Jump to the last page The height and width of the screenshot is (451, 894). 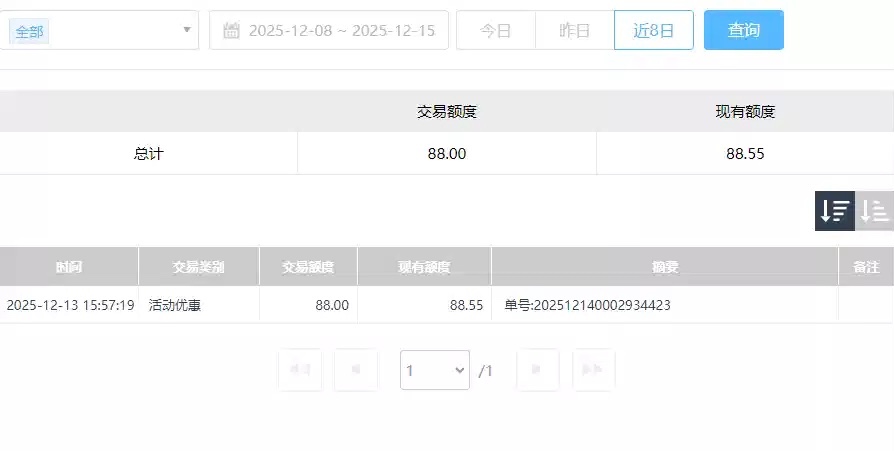click(x=593, y=370)
